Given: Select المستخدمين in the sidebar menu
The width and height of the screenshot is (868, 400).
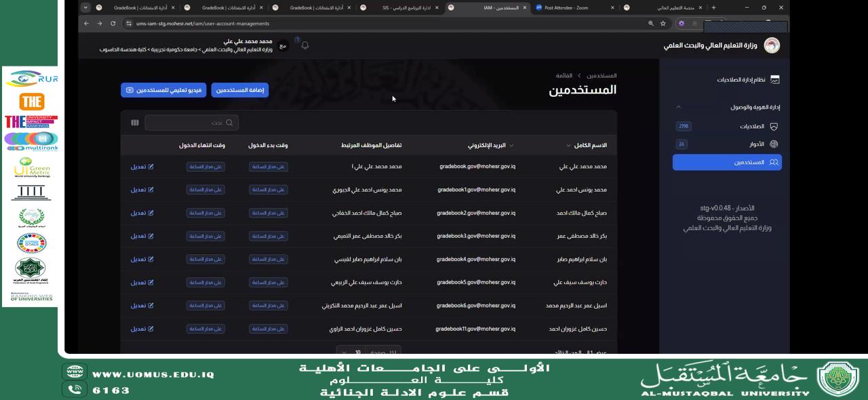Looking at the screenshot, I should (727, 163).
